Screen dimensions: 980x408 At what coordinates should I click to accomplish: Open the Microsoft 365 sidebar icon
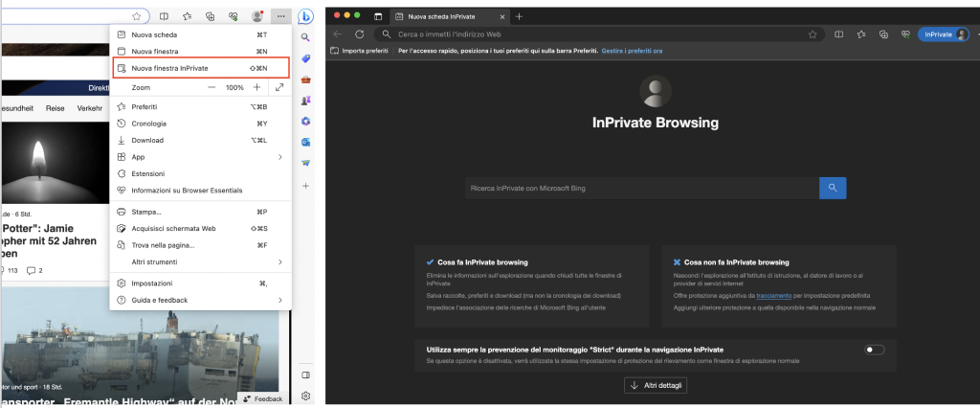pyautogui.click(x=305, y=122)
